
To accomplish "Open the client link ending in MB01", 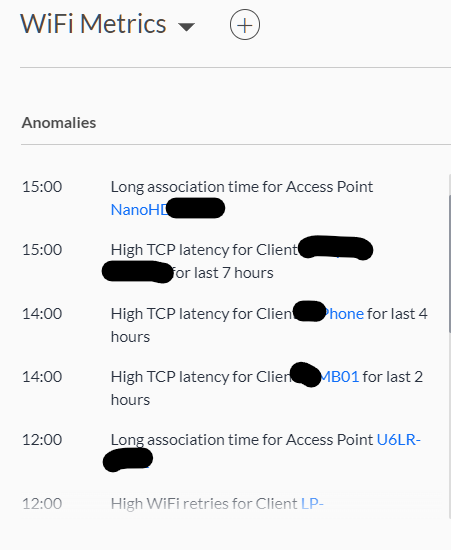I will (339, 377).
